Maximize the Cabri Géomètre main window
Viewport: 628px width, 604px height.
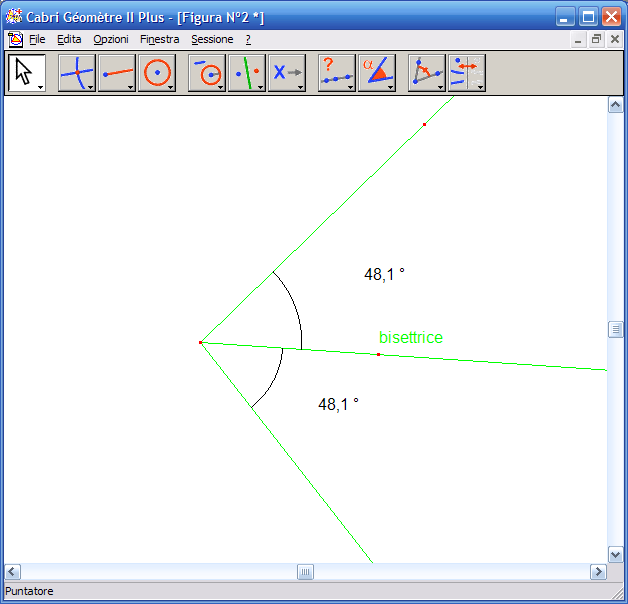point(588,17)
